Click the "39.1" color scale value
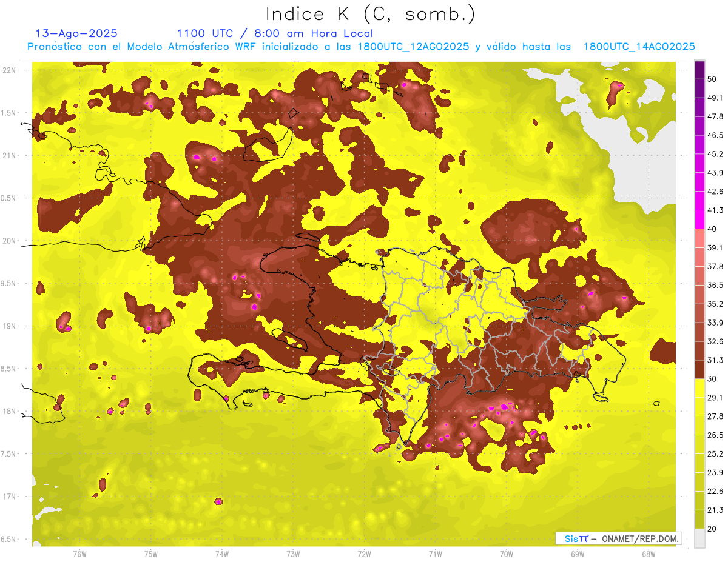728x562 pixels. click(715, 248)
